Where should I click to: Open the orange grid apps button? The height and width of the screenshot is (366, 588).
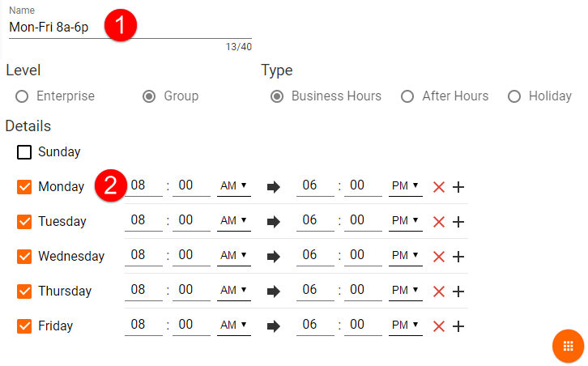pyautogui.click(x=568, y=346)
